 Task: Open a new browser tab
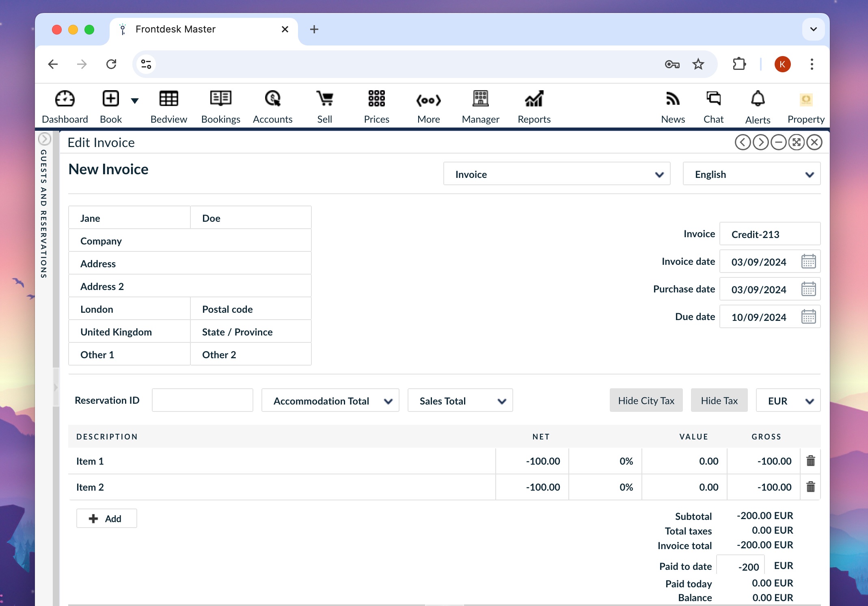314,29
